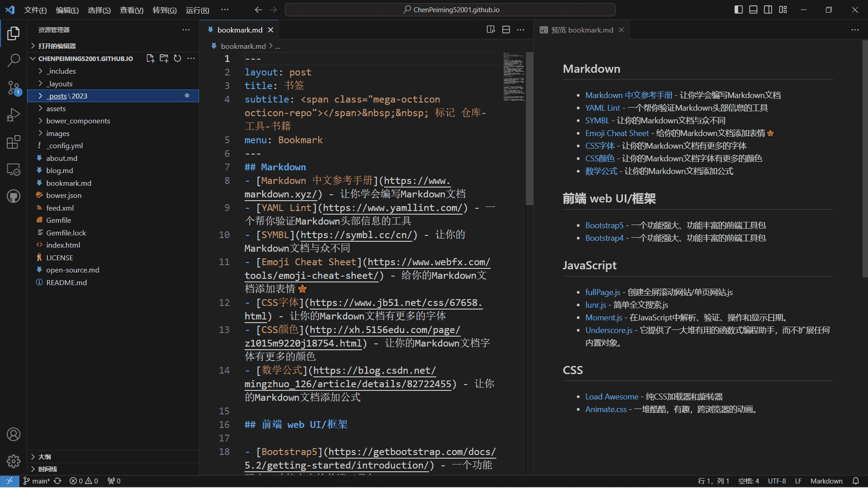This screenshot has height=488, width=868.
Task: Go back in navigation history
Action: point(258,10)
